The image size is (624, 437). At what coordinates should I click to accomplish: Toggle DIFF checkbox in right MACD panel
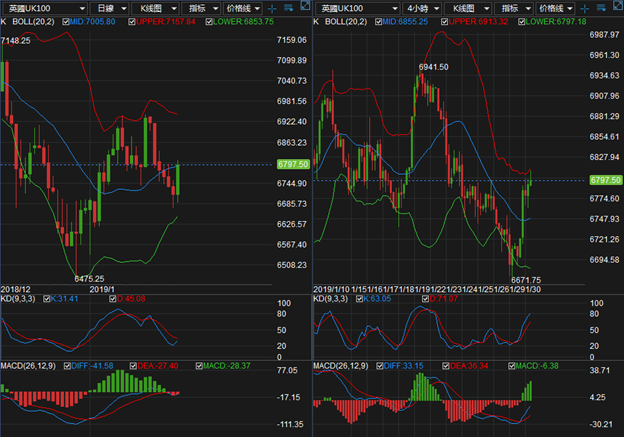[381, 367]
